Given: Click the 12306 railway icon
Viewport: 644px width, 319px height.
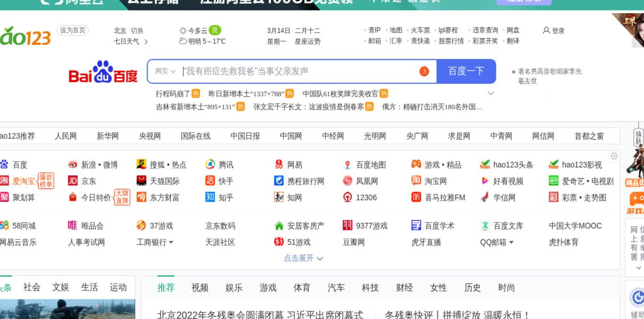Looking at the screenshot, I should (x=348, y=197).
